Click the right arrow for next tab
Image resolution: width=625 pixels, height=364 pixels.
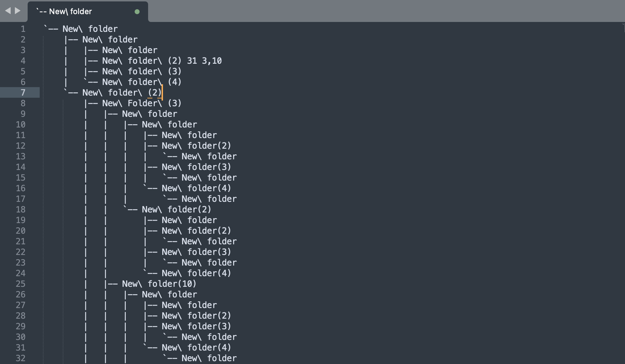[x=17, y=11]
